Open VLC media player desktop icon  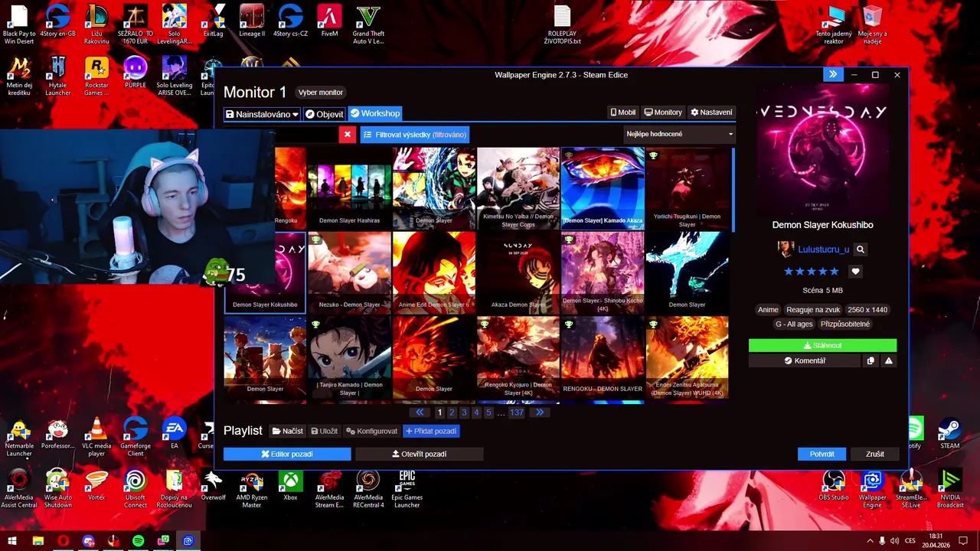coord(96,438)
